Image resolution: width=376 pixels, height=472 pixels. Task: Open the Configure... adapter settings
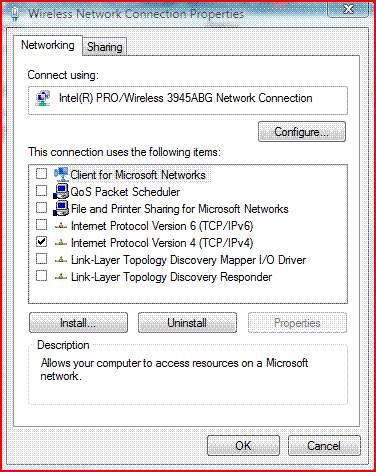pos(302,132)
